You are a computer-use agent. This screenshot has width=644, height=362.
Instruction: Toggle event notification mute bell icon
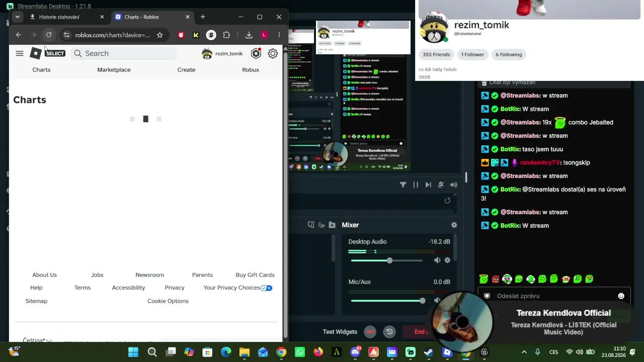(441, 185)
